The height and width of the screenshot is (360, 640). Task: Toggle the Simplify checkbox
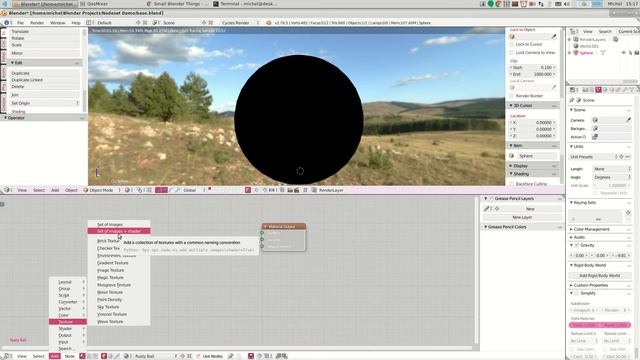(x=577, y=293)
